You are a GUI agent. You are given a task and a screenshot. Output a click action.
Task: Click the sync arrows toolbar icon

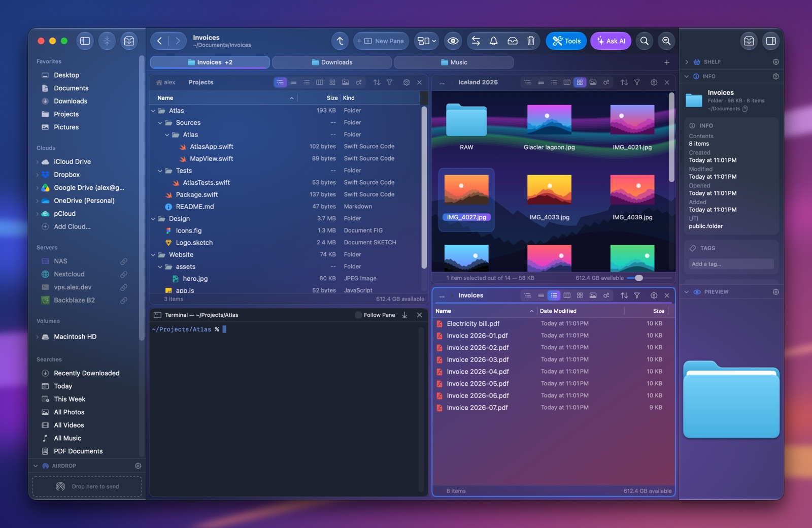(476, 41)
